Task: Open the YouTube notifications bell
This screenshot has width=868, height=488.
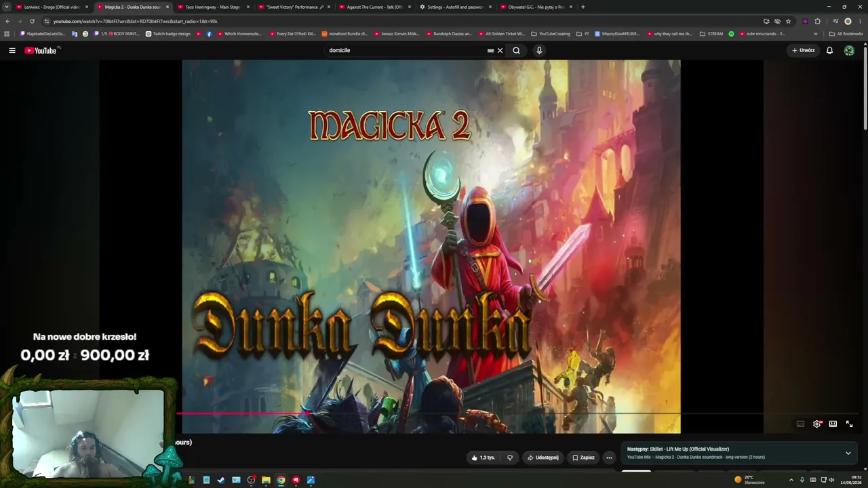Action: coord(829,50)
